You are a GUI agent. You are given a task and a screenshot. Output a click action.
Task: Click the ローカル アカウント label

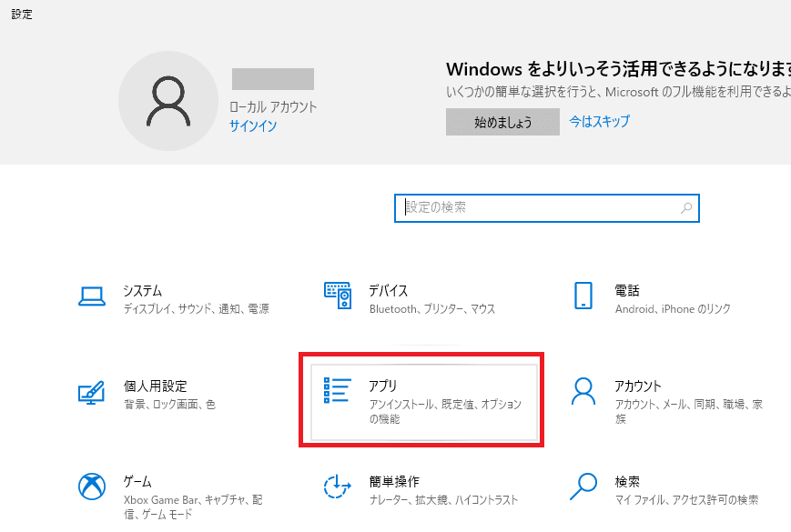(273, 106)
